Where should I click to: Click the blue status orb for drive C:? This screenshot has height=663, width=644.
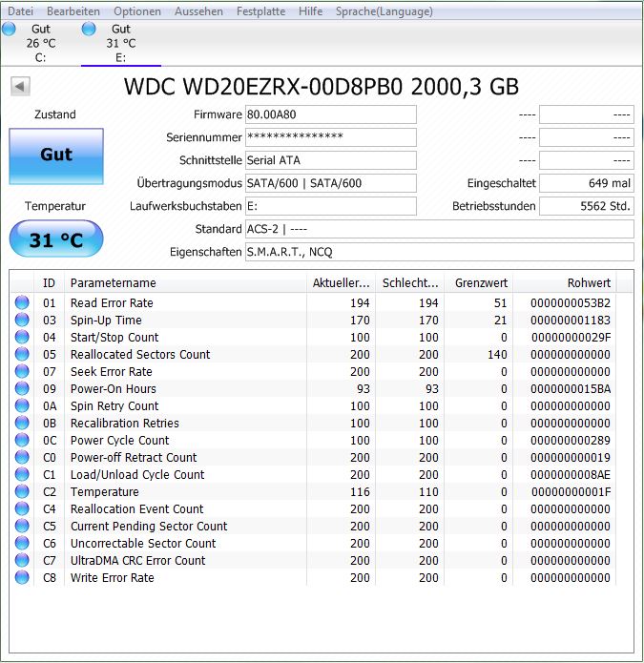coord(9,29)
